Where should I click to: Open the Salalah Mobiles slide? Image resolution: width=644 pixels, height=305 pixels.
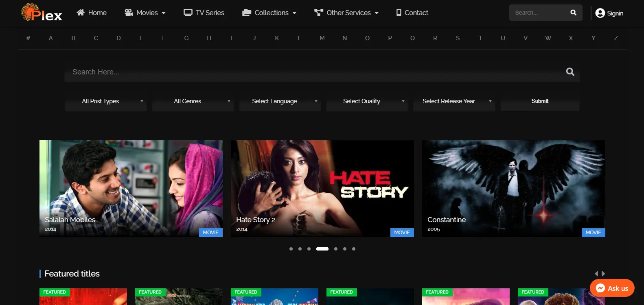pos(131,189)
